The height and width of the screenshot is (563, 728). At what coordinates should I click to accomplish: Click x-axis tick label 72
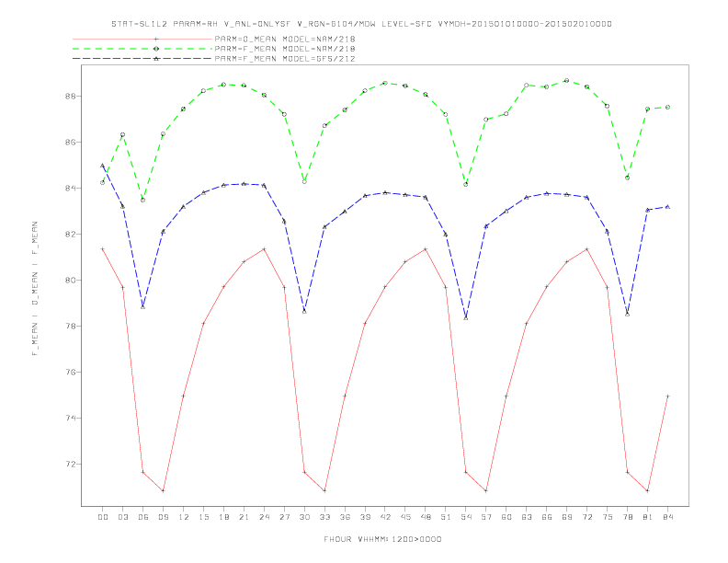pos(587,517)
